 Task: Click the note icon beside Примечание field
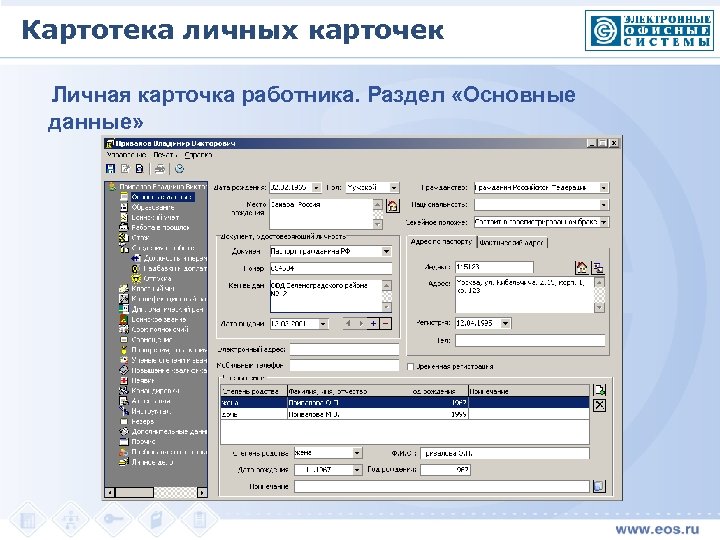click(x=599, y=486)
